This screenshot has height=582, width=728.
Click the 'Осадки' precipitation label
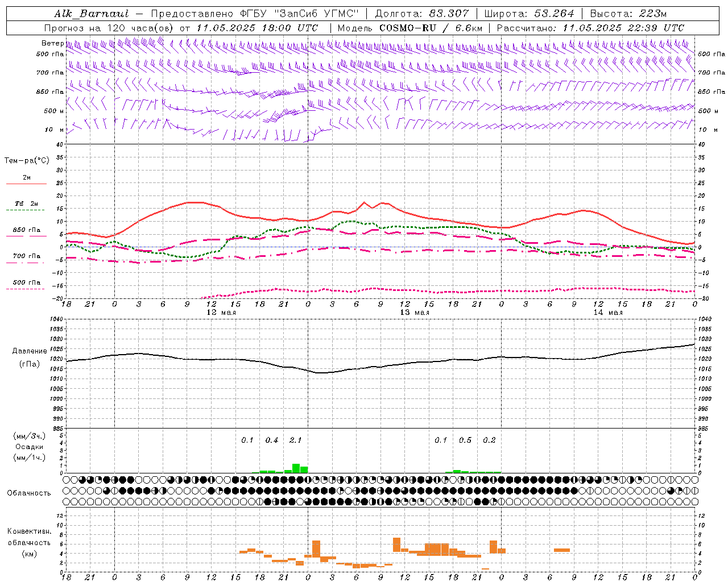[30, 447]
